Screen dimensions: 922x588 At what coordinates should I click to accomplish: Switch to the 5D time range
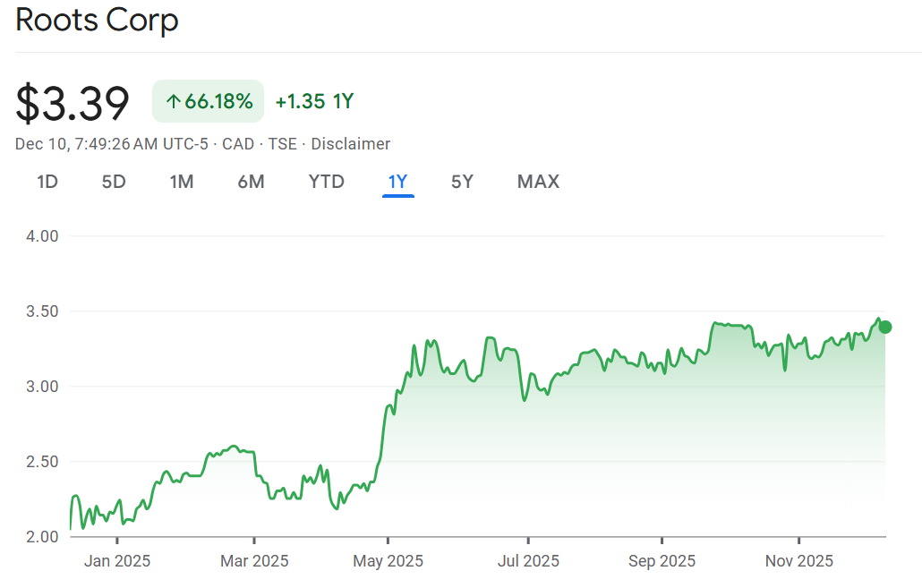114,182
